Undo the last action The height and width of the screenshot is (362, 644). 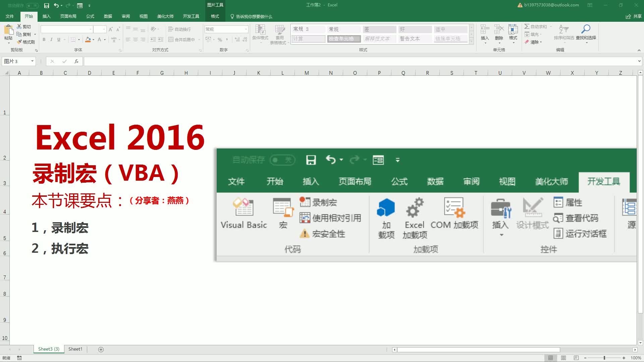coord(56,5)
